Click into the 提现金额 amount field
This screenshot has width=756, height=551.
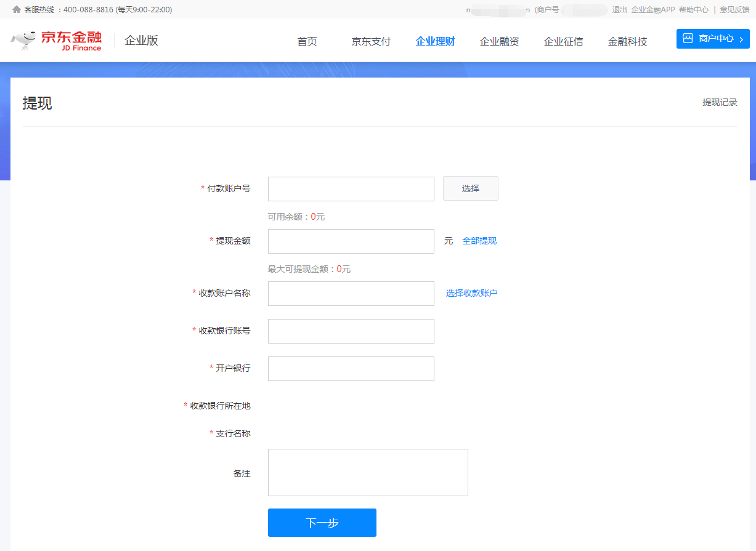click(x=351, y=241)
